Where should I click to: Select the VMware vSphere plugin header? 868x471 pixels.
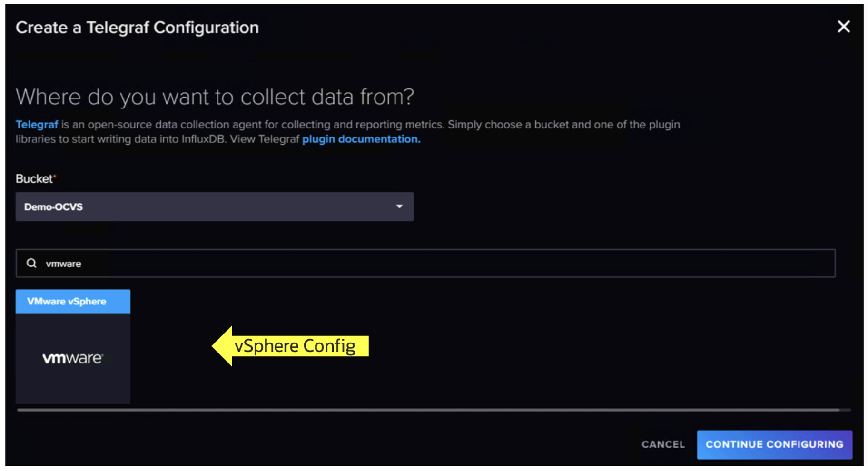[73, 301]
